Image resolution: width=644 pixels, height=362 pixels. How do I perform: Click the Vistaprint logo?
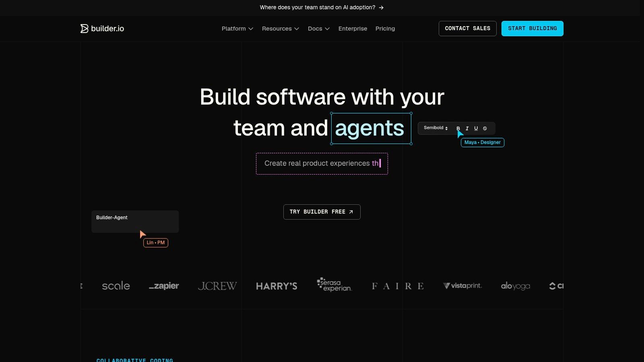point(462,286)
